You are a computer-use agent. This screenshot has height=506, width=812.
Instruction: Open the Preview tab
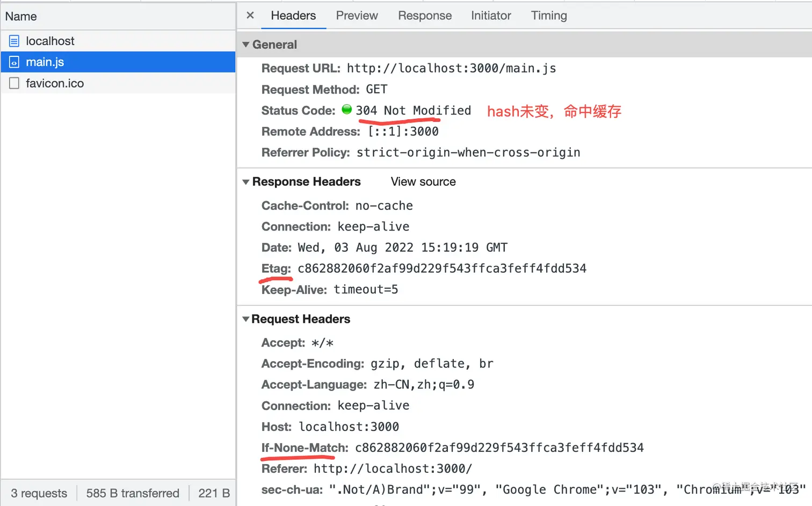point(357,16)
